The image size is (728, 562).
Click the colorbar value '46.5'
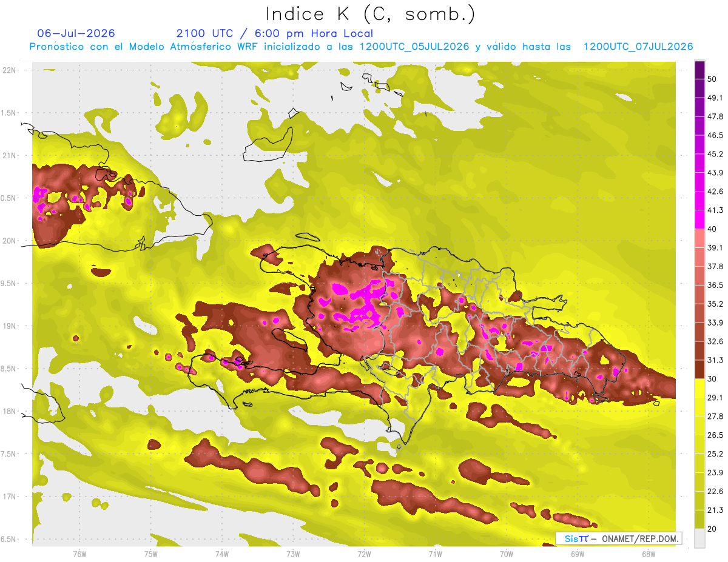pos(715,135)
